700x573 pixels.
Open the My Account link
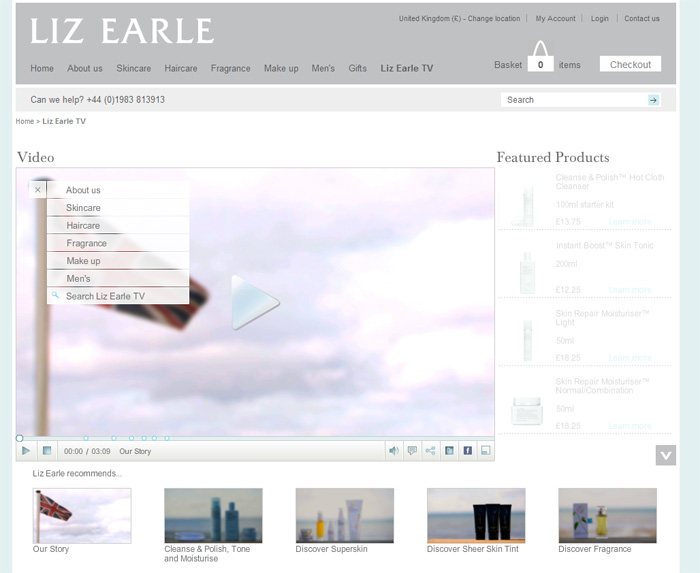(555, 19)
